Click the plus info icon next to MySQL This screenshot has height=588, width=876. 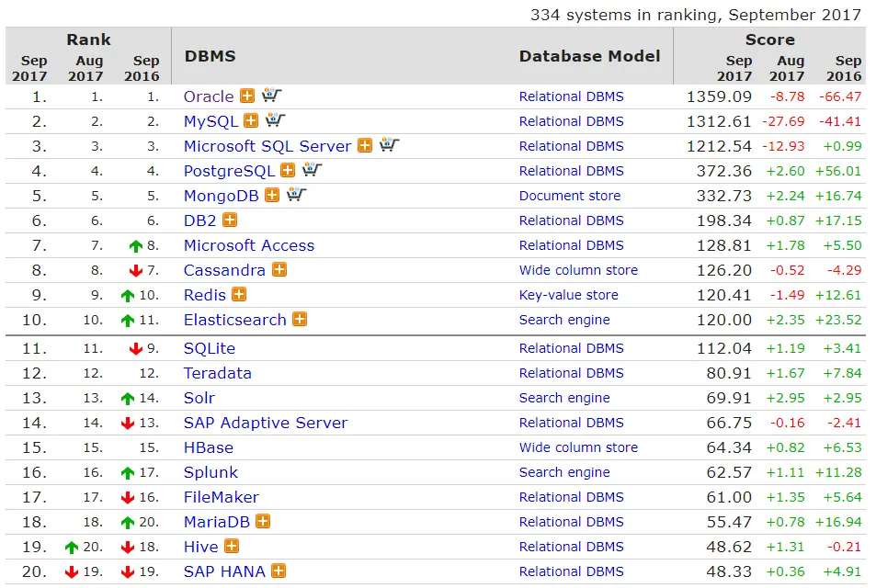tap(251, 120)
